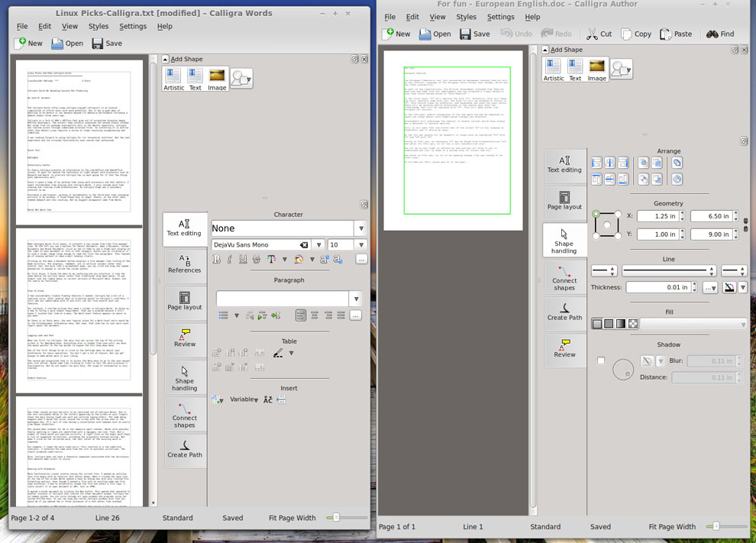Open character style dropdown showing None
Image resolution: width=756 pixels, height=543 pixels.
pyautogui.click(x=361, y=228)
